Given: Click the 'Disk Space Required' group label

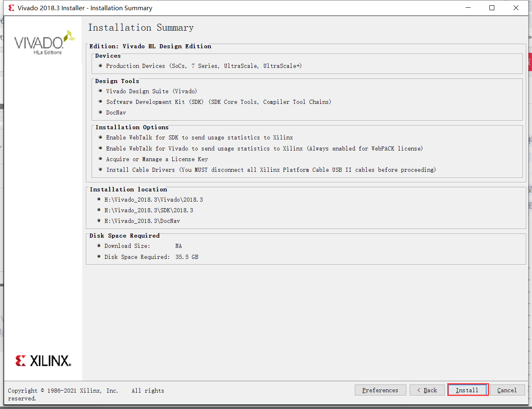Looking at the screenshot, I should click(124, 236).
